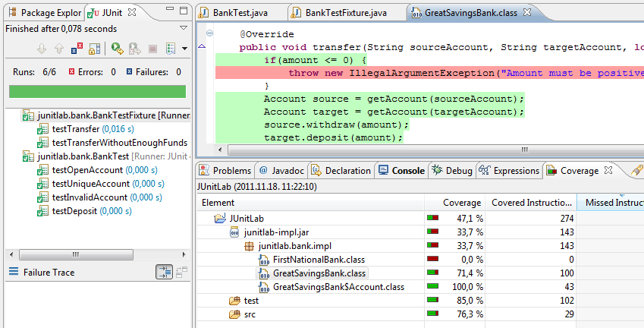
Task: Open the BankTest.java editor tab
Action: pyautogui.click(x=234, y=13)
